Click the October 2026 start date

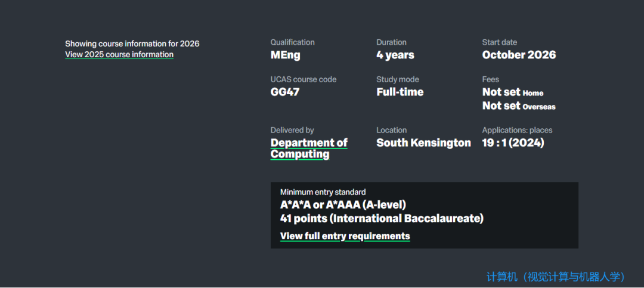click(x=519, y=55)
